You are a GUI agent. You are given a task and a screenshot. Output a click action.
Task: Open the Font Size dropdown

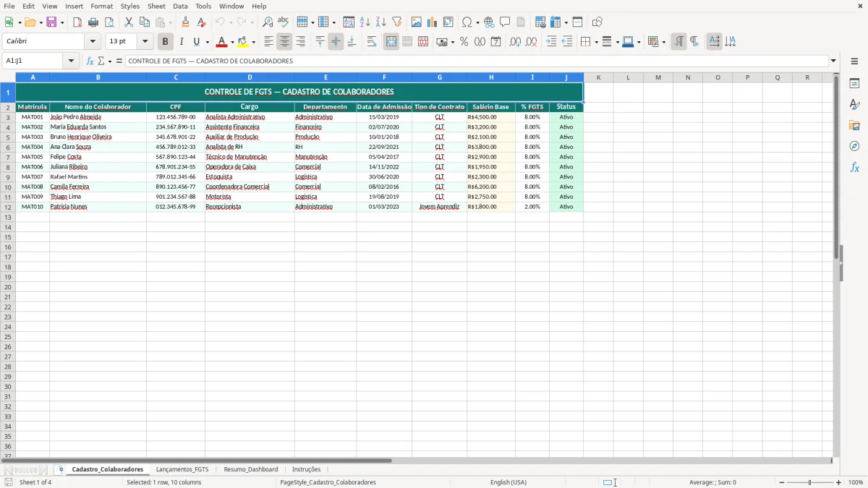(145, 42)
